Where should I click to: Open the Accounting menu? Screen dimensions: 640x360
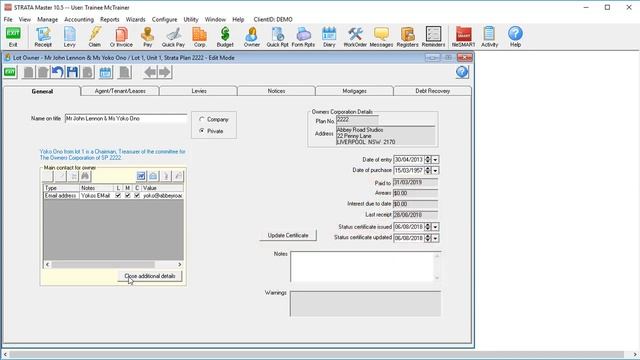79,19
